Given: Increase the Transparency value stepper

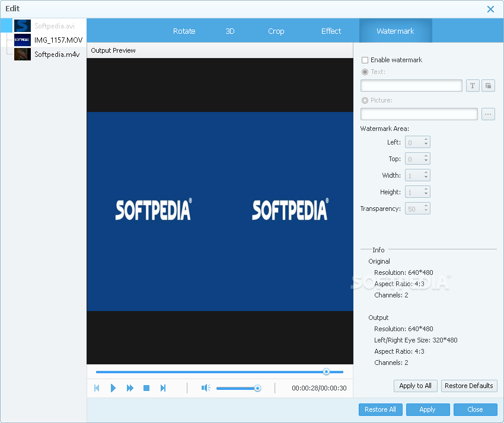Looking at the screenshot, I should click(426, 206).
